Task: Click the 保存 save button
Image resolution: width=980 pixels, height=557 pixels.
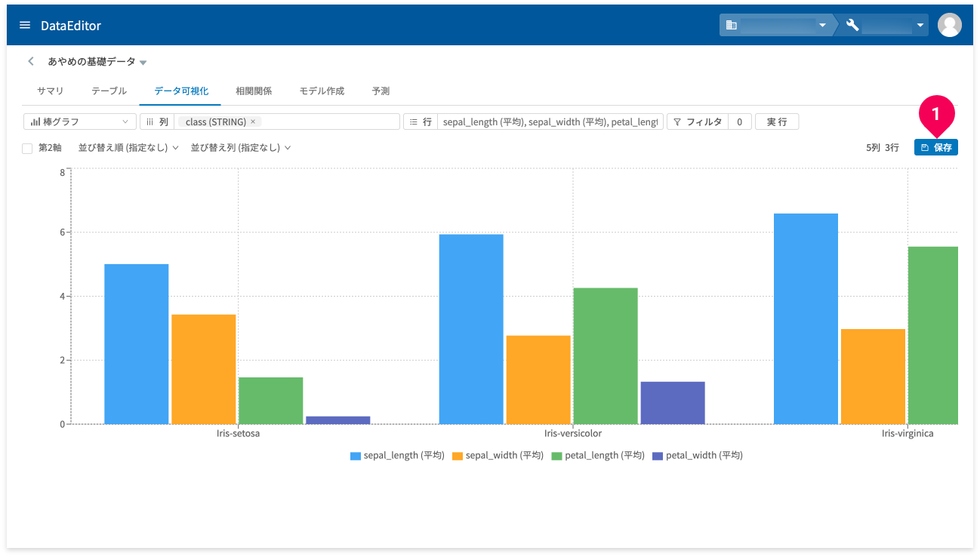Action: 936,147
